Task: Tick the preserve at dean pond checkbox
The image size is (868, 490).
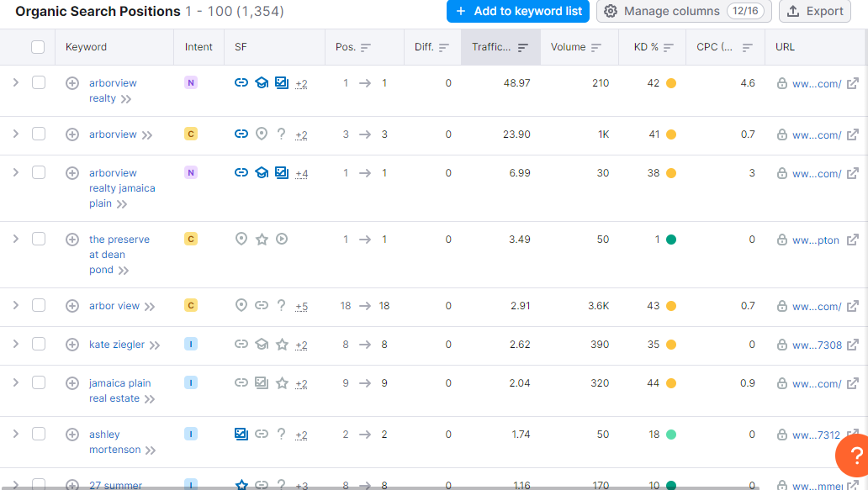Action: (38, 239)
